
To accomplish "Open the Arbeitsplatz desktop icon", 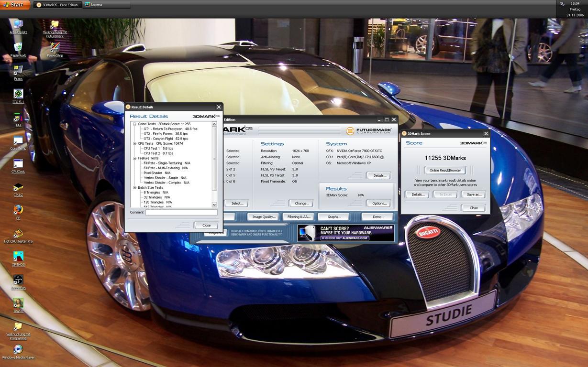I will pos(18,27).
